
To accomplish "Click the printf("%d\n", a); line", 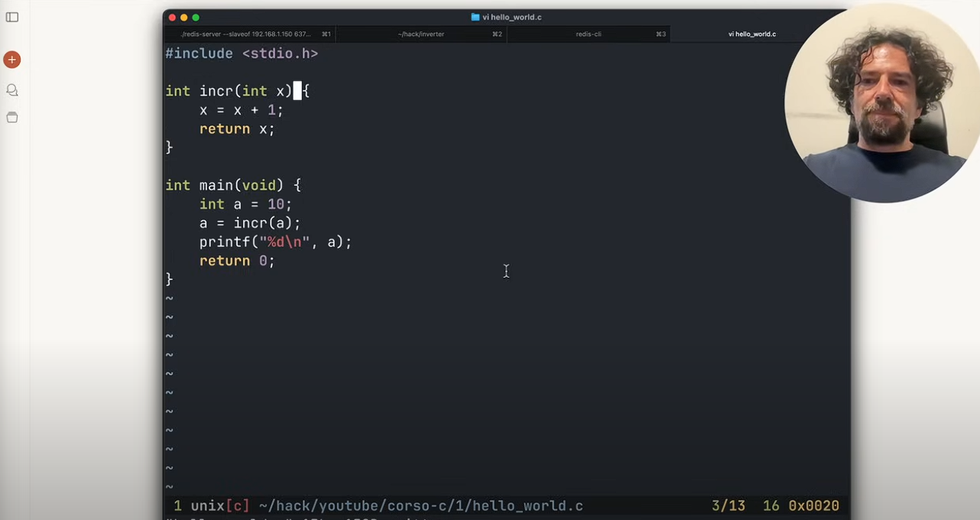I will (275, 242).
